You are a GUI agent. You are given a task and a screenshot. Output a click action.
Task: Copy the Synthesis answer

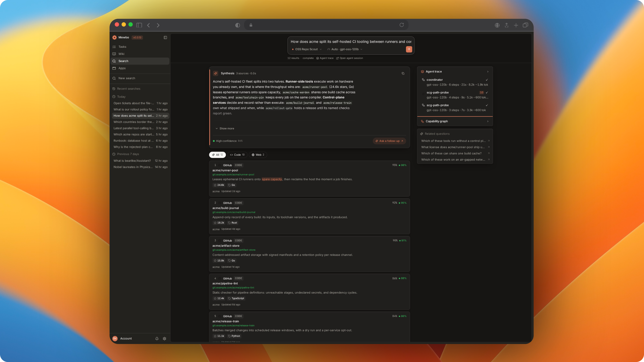[x=403, y=73]
